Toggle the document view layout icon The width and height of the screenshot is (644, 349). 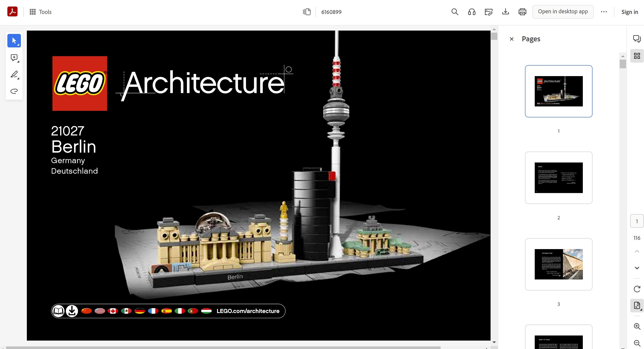coord(307,12)
